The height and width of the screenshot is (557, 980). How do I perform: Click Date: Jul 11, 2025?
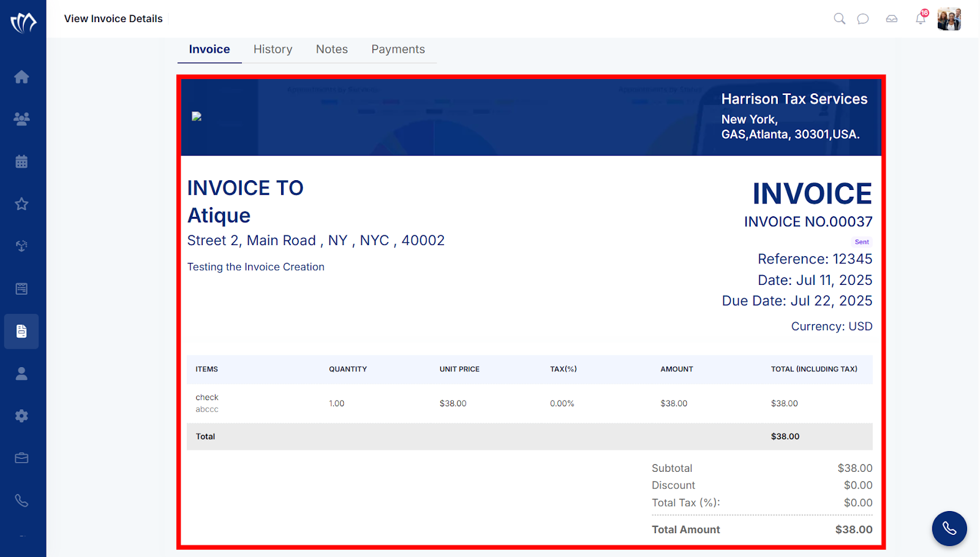[815, 280]
